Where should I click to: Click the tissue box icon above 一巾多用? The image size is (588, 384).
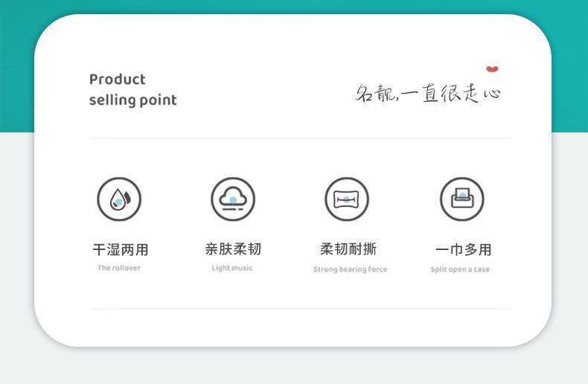pos(462,199)
